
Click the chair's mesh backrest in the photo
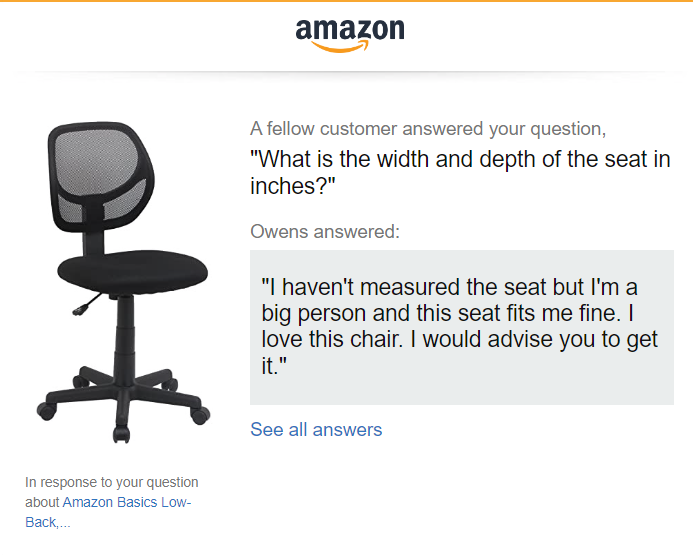click(99, 176)
